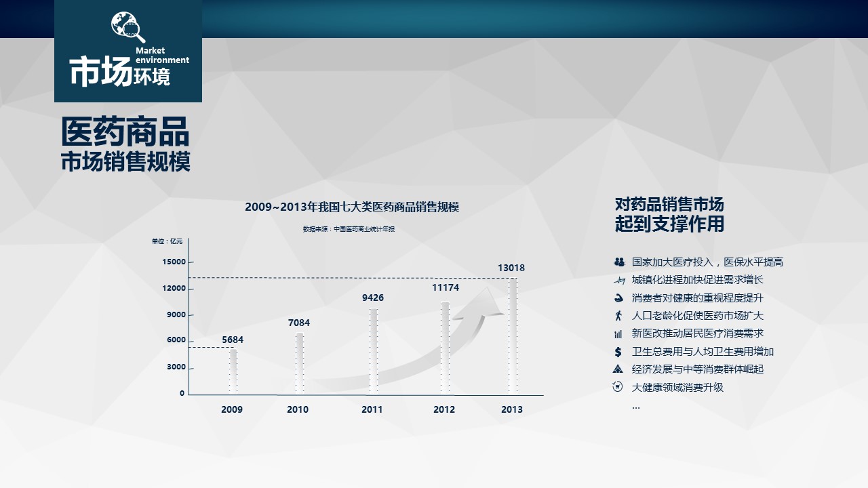This screenshot has height=488, width=868.
Task: Select the 13018 data label
Action: tap(511, 268)
